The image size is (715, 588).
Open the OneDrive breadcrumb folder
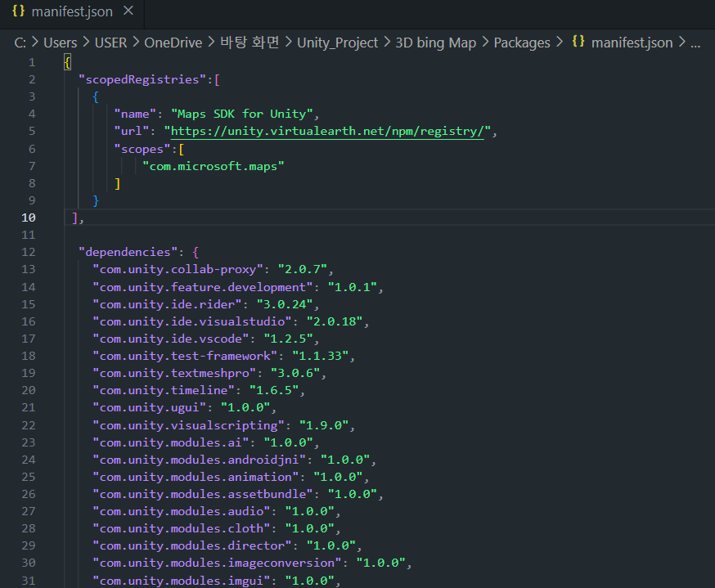[x=173, y=43]
